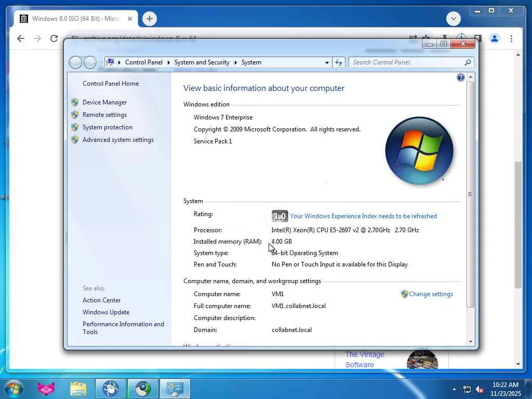Open the Control Panel help button
This screenshot has width=532, height=399.
point(460,78)
